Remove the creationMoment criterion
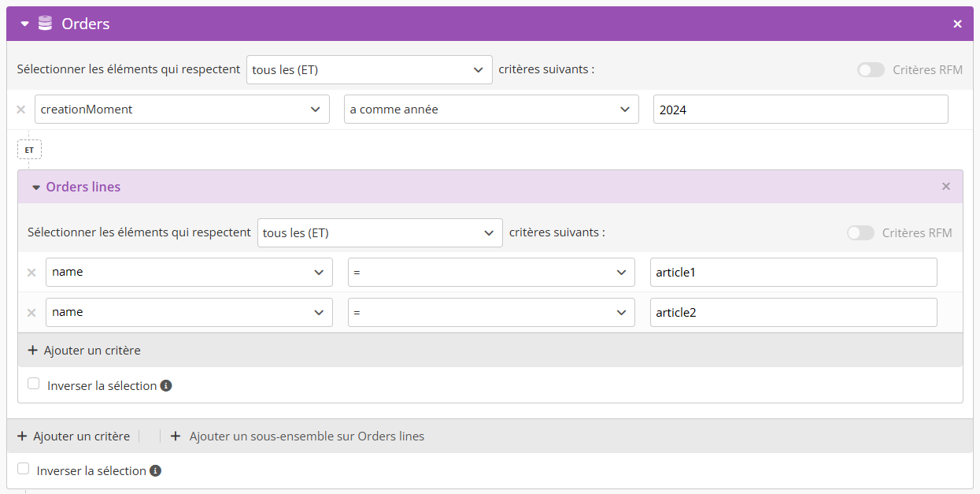 [x=21, y=110]
